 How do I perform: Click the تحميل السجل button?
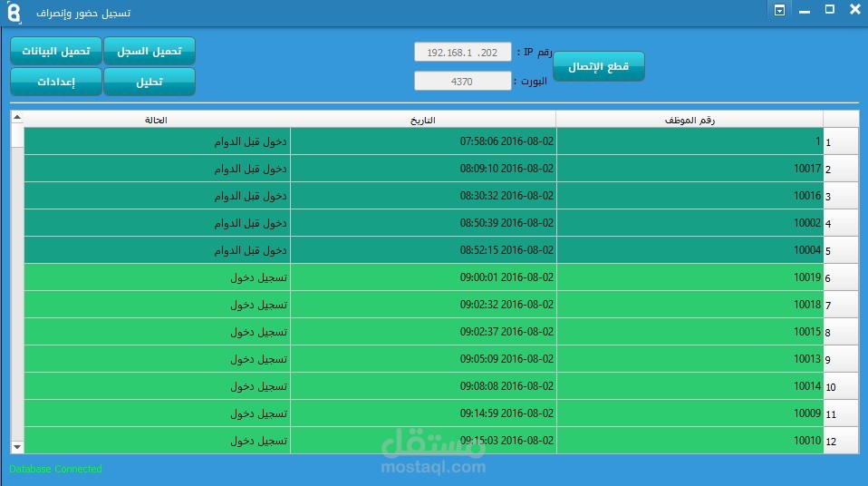pyautogui.click(x=149, y=51)
